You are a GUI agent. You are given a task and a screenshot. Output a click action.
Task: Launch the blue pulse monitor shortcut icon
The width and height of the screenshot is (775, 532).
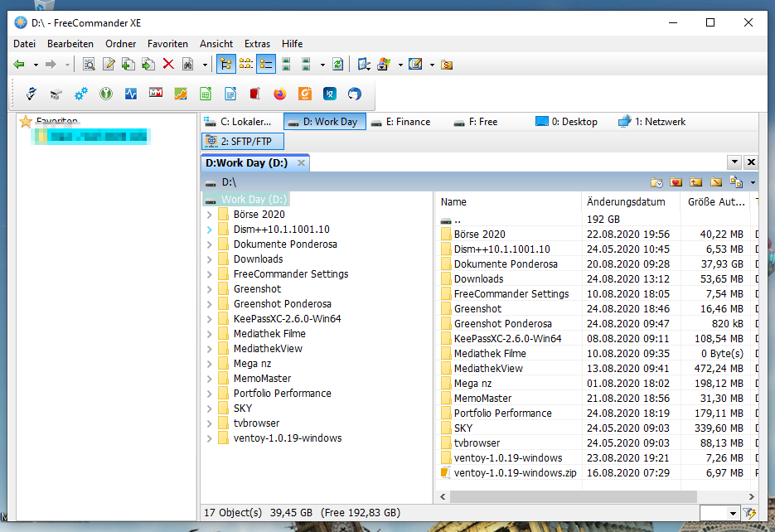pos(131,94)
